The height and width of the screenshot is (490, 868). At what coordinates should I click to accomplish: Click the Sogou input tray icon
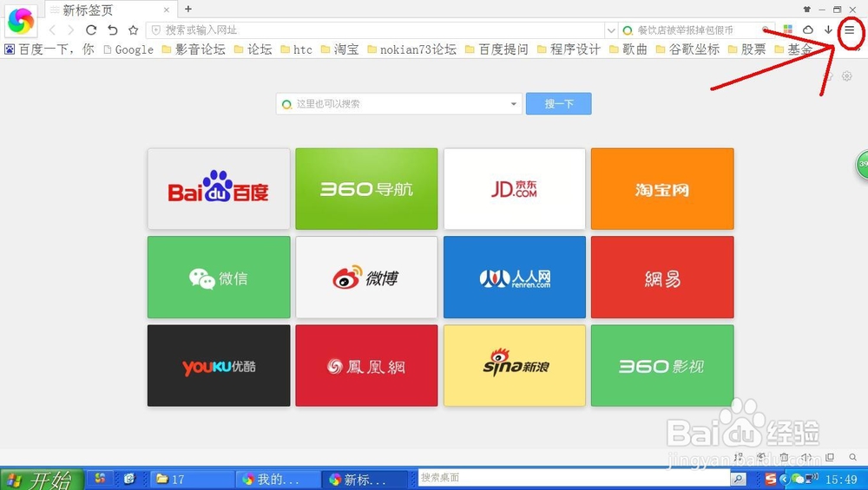771,479
